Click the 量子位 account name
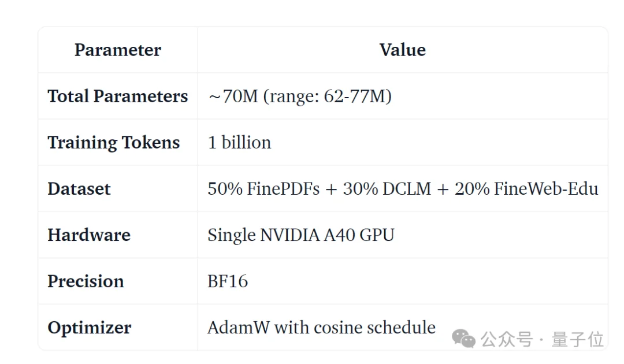 577,339
